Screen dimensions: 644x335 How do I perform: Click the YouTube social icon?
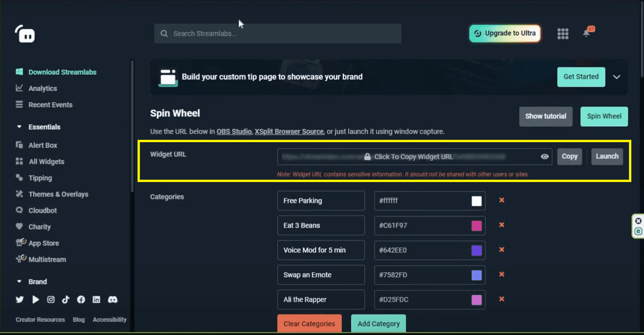pos(36,299)
